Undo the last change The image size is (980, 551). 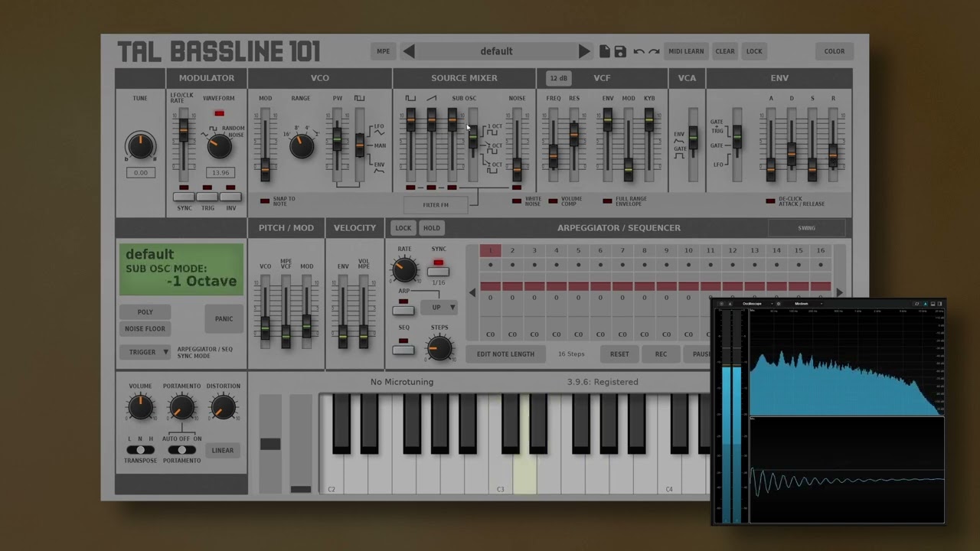tap(639, 51)
